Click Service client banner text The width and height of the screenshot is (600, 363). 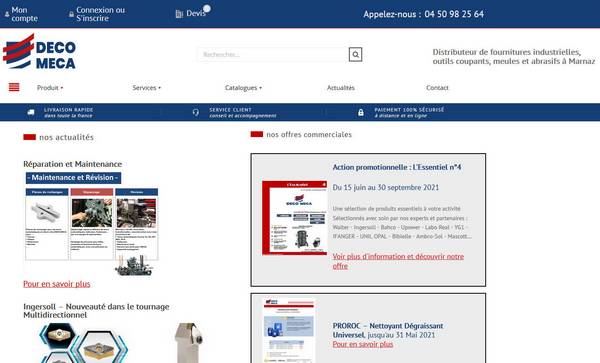click(243, 112)
